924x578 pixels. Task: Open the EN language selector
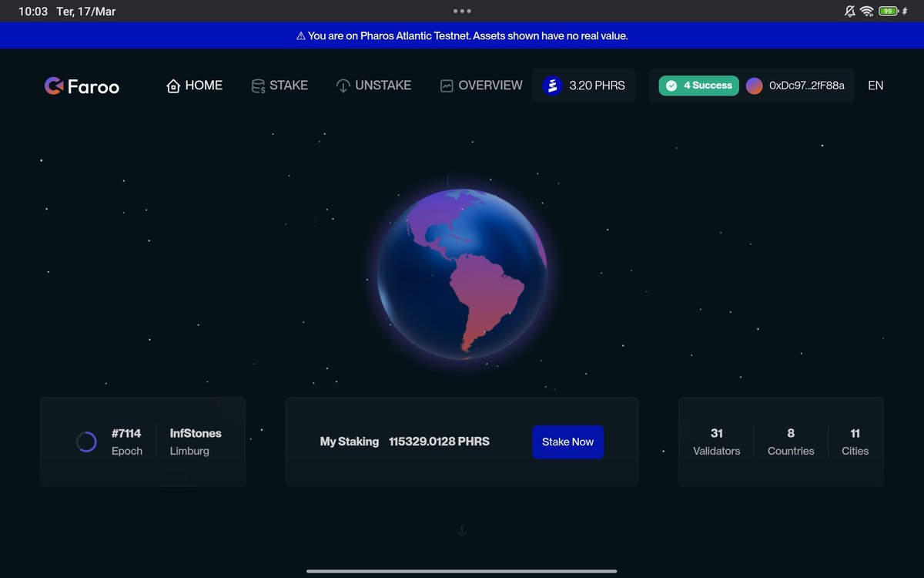point(875,86)
